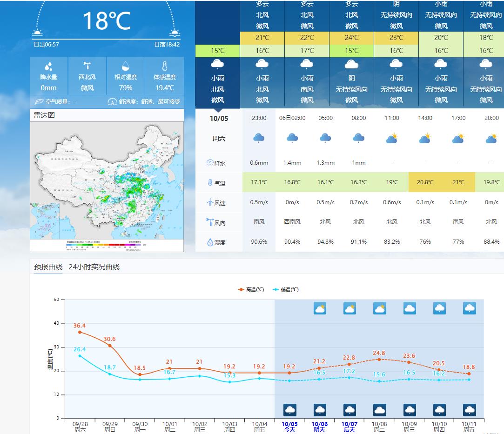Click the sunrise icon above 日出06:57
The image size is (504, 434).
coord(37,33)
